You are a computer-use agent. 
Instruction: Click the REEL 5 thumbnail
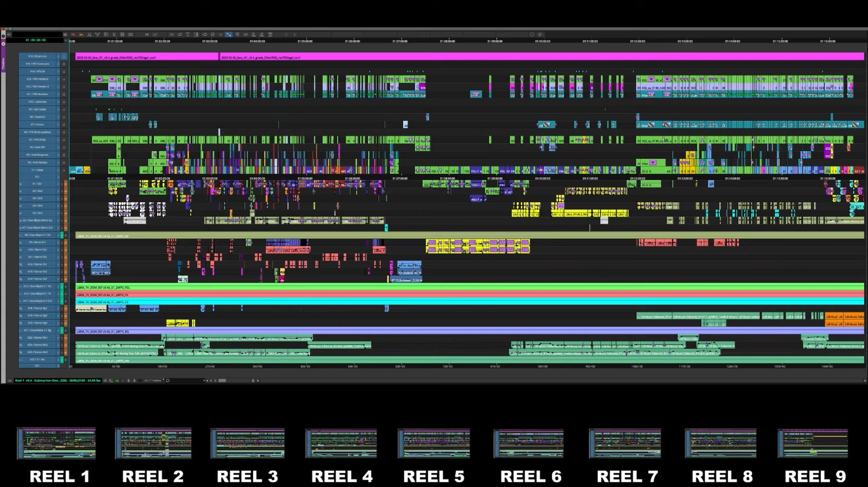pyautogui.click(x=434, y=443)
